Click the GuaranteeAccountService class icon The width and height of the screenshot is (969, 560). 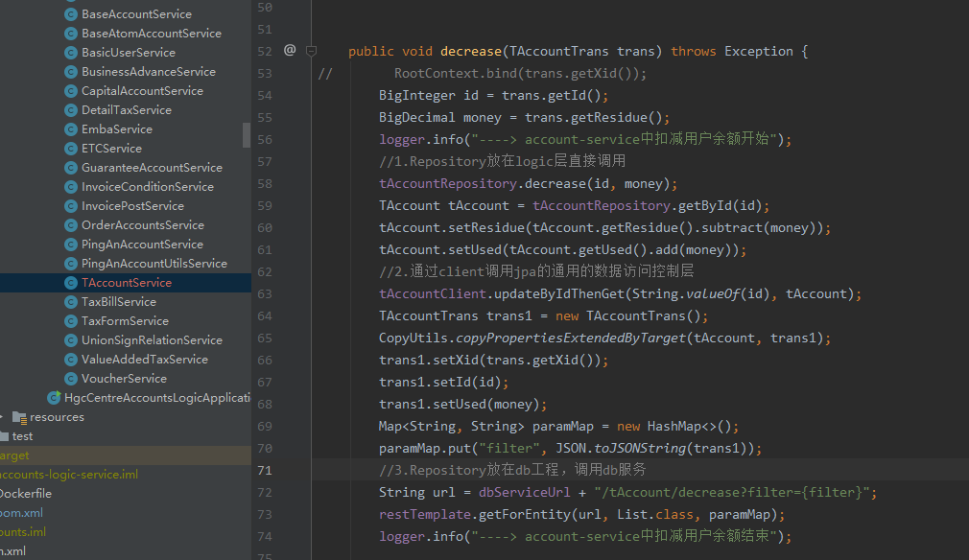click(x=71, y=167)
